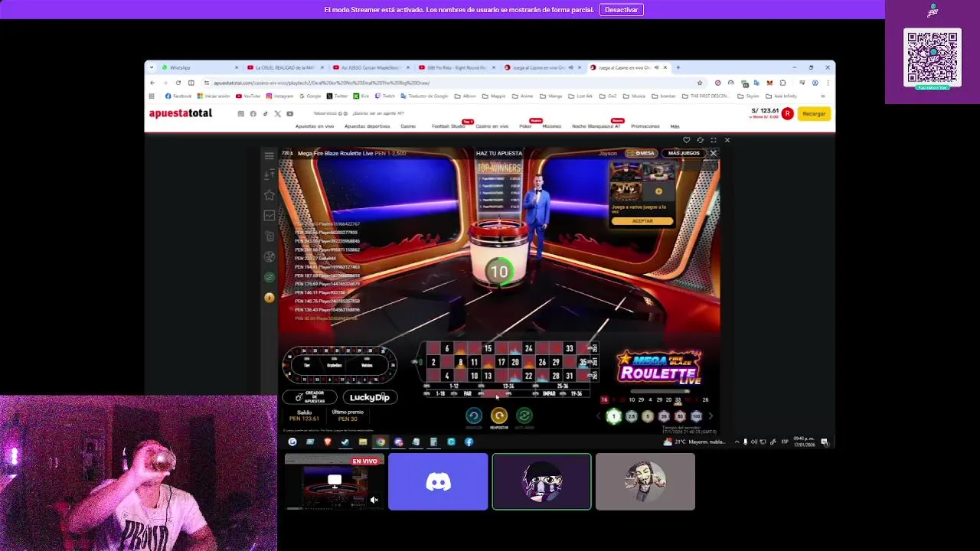Click the Facebook icon in apuestatotal header
Viewport: 980px width, 551px height.
[253, 114]
